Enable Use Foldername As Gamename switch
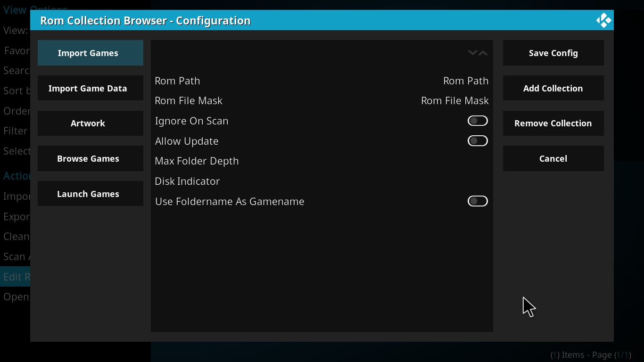Screen dimensions: 644x362 click(x=478, y=201)
